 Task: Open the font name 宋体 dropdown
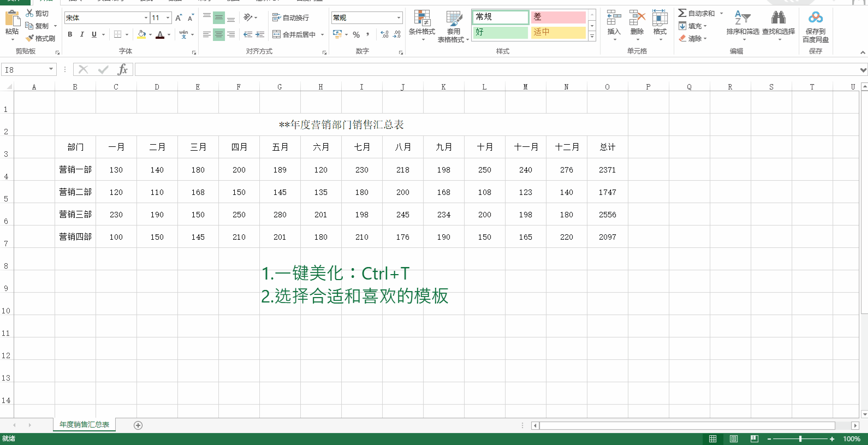tap(146, 18)
